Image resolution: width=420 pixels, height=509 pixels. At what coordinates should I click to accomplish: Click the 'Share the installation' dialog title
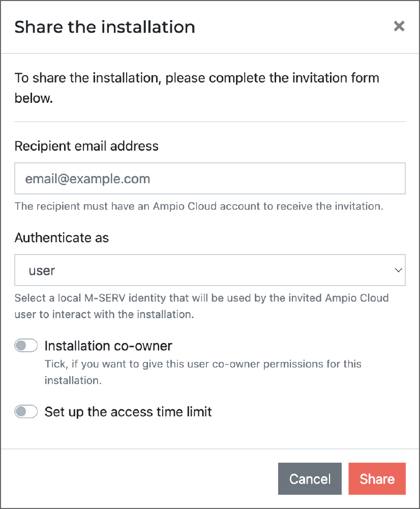[x=105, y=27]
